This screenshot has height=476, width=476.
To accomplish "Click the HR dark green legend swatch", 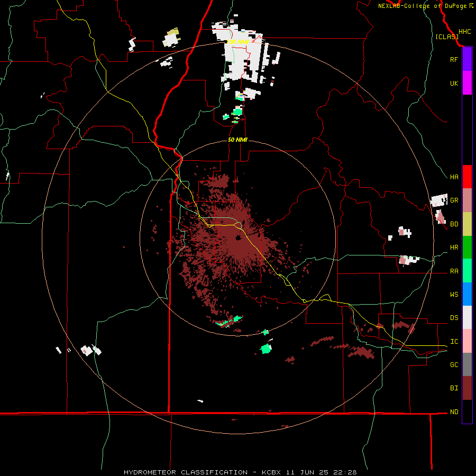I will 467,248.
